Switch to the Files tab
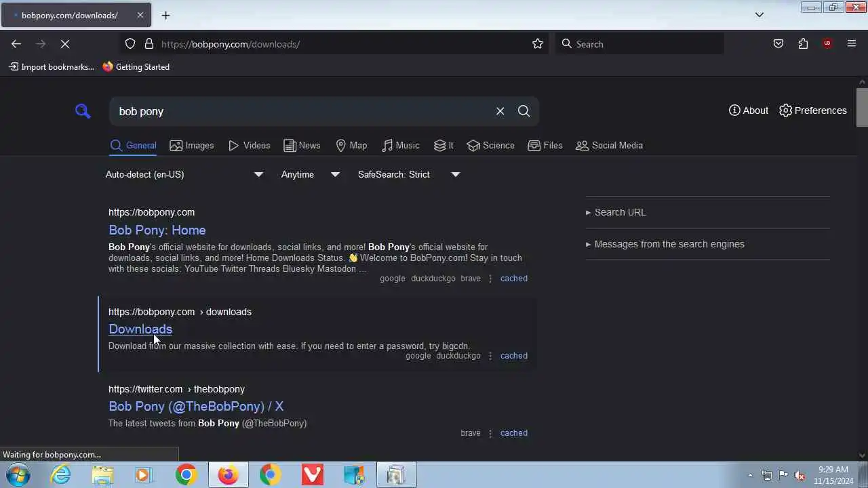Viewport: 868px width, 488px height. coord(545,145)
